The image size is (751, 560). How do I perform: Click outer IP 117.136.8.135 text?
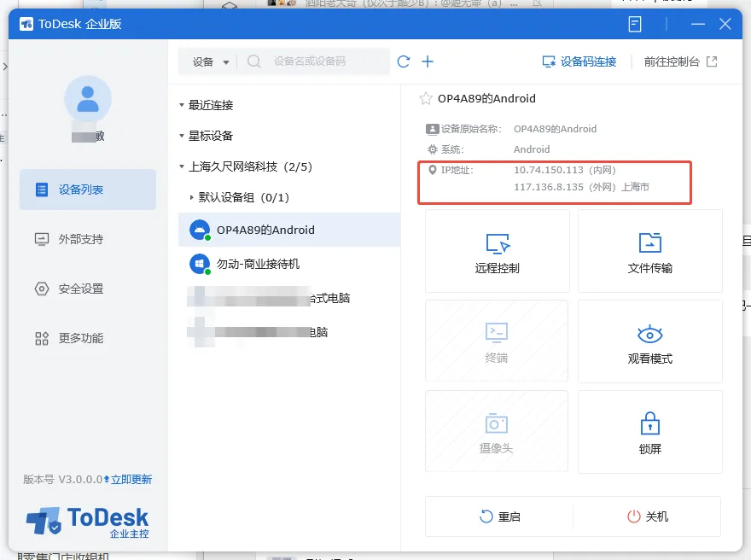pos(549,187)
